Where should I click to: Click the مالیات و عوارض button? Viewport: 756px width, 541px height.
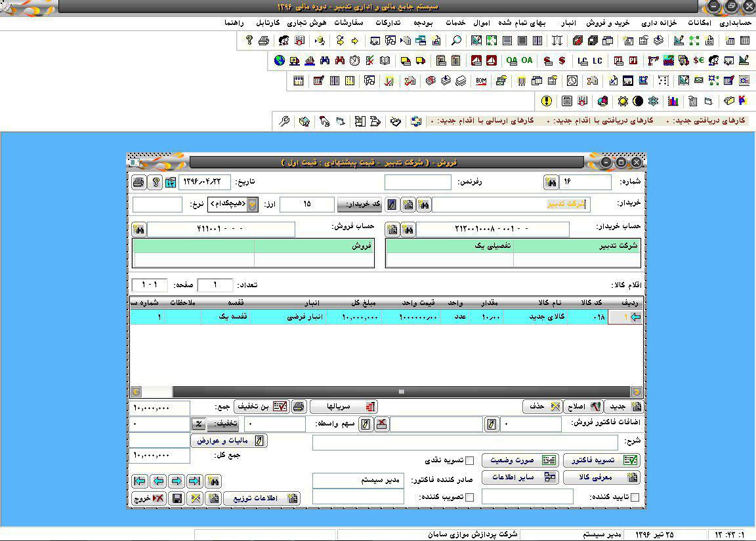229,441
